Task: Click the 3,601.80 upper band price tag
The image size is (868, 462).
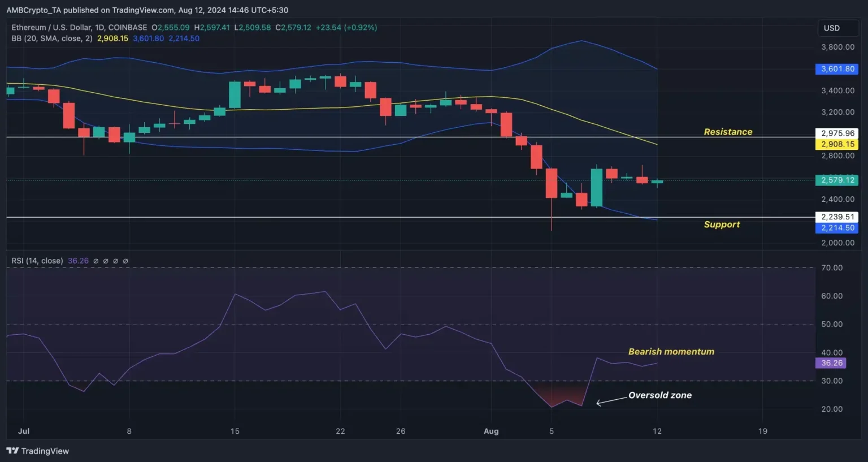Action: coord(837,69)
